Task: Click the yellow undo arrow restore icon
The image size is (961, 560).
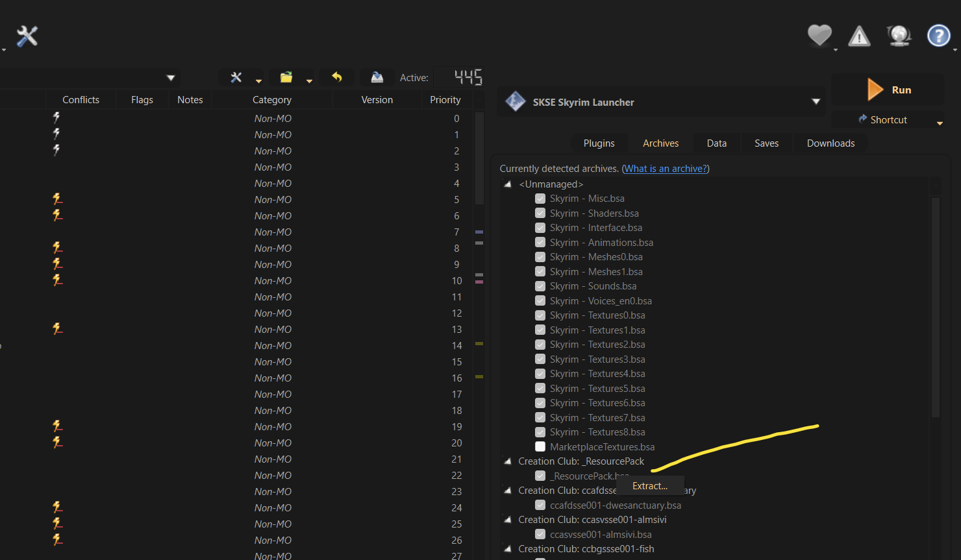Action: pos(336,77)
